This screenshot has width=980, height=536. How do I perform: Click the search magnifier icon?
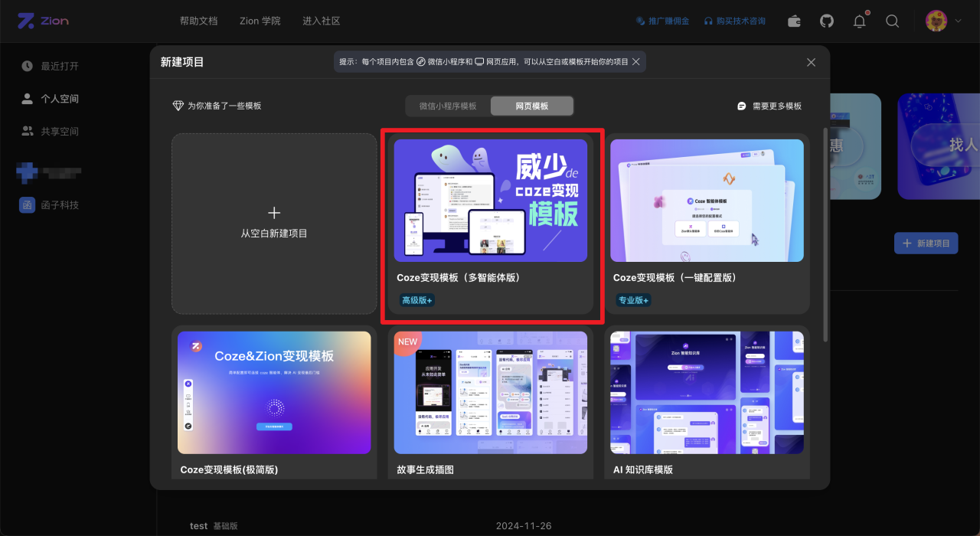pyautogui.click(x=892, y=21)
